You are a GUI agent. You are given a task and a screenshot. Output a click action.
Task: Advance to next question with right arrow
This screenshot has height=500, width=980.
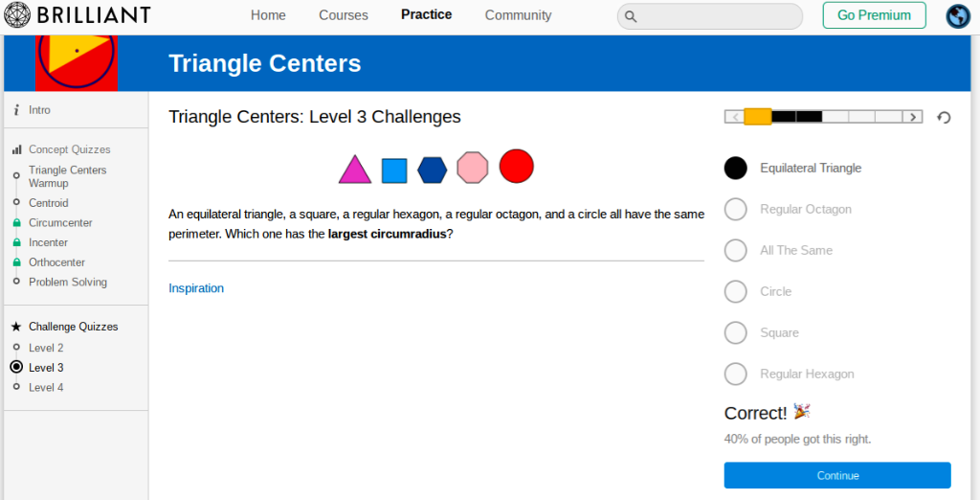pyautogui.click(x=913, y=117)
